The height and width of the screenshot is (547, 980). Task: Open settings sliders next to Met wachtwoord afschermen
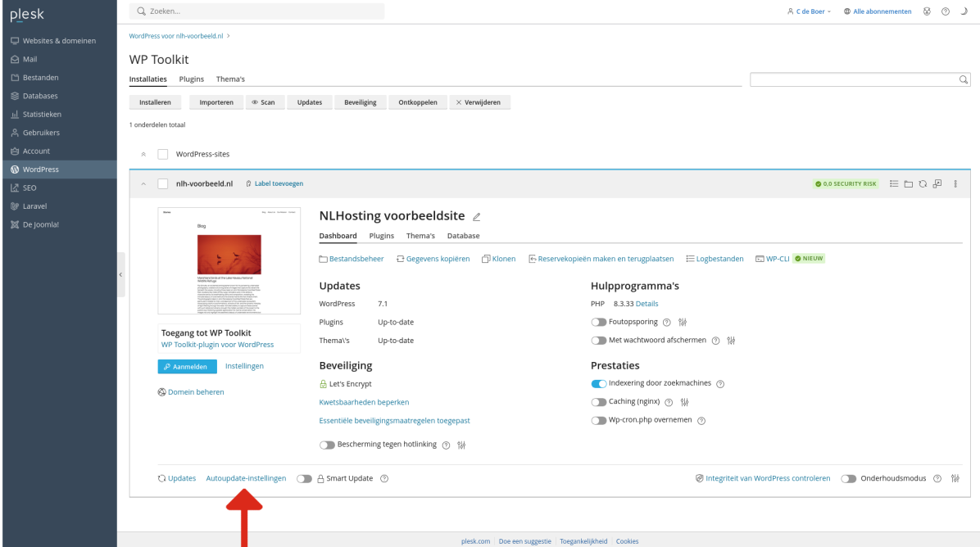tap(731, 341)
